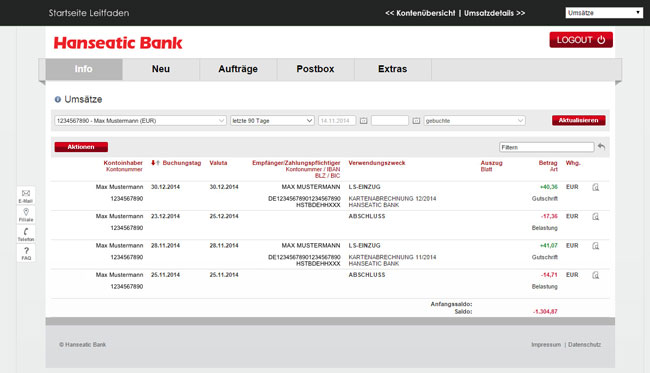View details of the -14,71 transaction
This screenshot has width=650, height=373.
tap(596, 275)
